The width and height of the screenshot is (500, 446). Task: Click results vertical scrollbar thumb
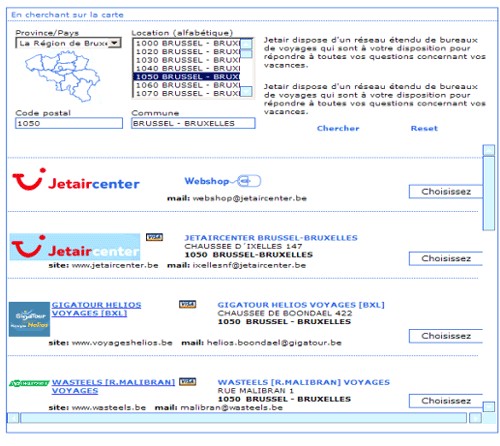(x=489, y=193)
